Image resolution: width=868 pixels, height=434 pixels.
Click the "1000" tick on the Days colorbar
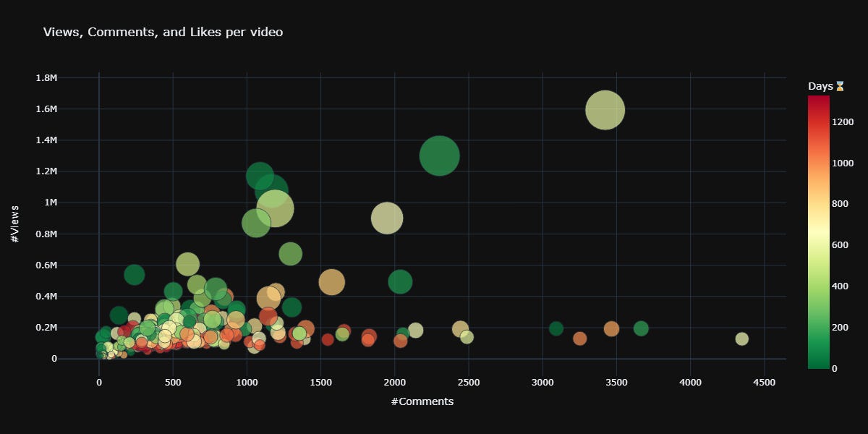[845, 163]
